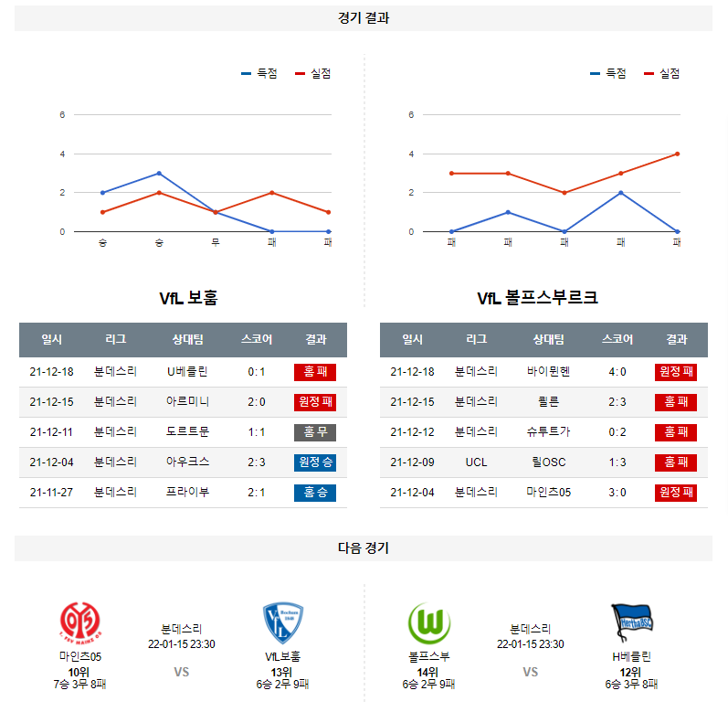Screen dimensions: 728x712
Task: Click the peak blue data point in Bochum chart
Action: 159,174
